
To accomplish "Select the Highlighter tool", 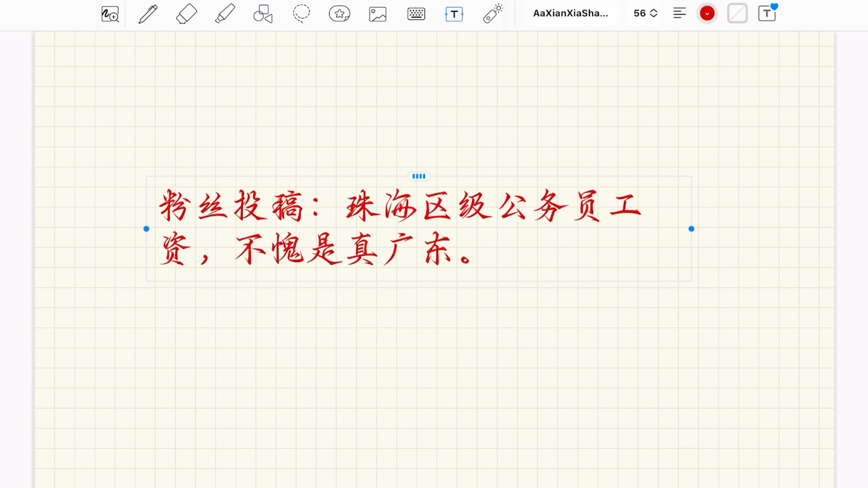I will 225,13.
